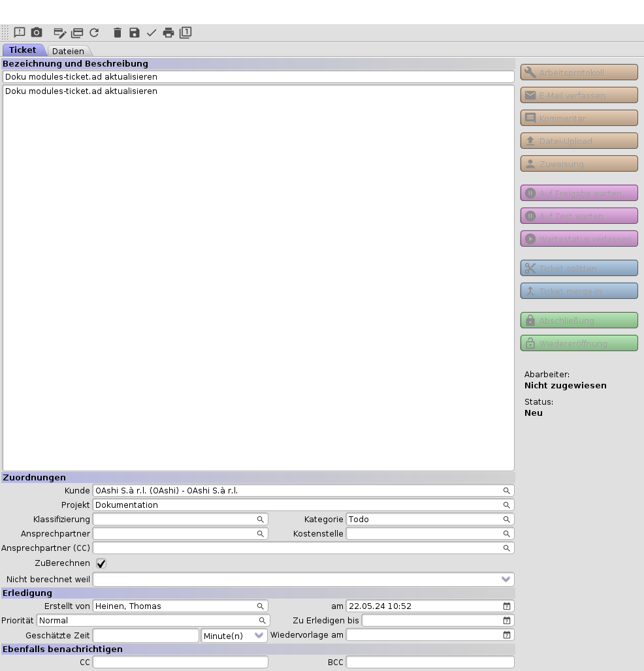The image size is (644, 671).
Task: Save the ticket using the floppy disk icon
Action: pyautogui.click(x=135, y=33)
